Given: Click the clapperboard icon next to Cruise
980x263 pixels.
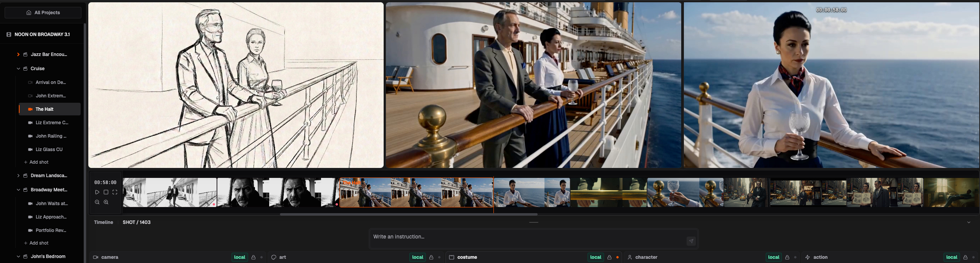Looking at the screenshot, I should 25,69.
